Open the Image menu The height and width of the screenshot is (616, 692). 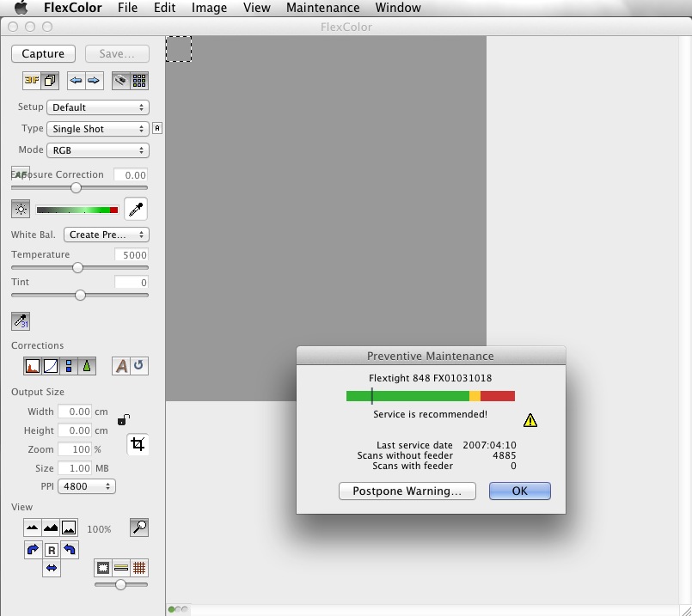tap(209, 8)
